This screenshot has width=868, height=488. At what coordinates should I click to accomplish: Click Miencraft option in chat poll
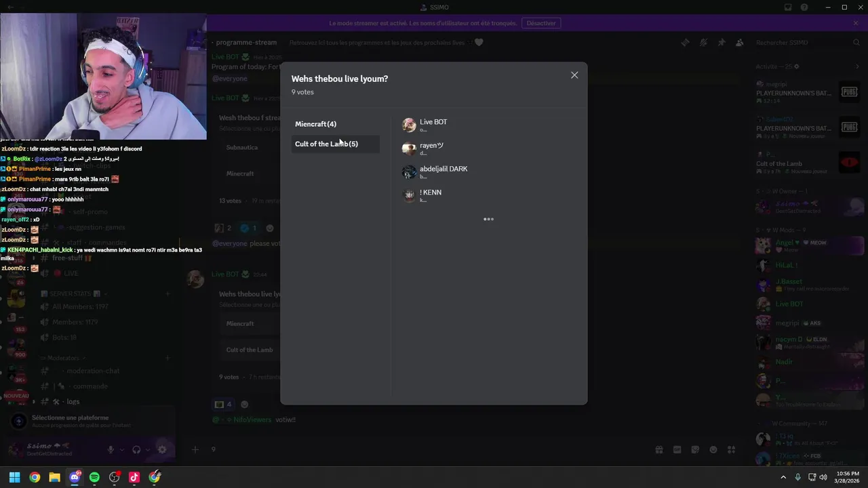pyautogui.click(x=250, y=323)
